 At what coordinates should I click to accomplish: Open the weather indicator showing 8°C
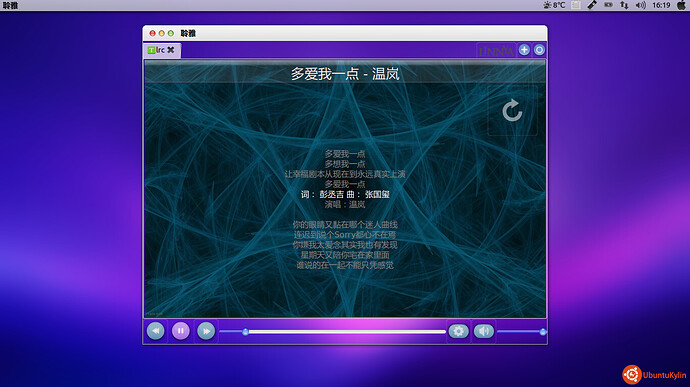click(554, 5)
